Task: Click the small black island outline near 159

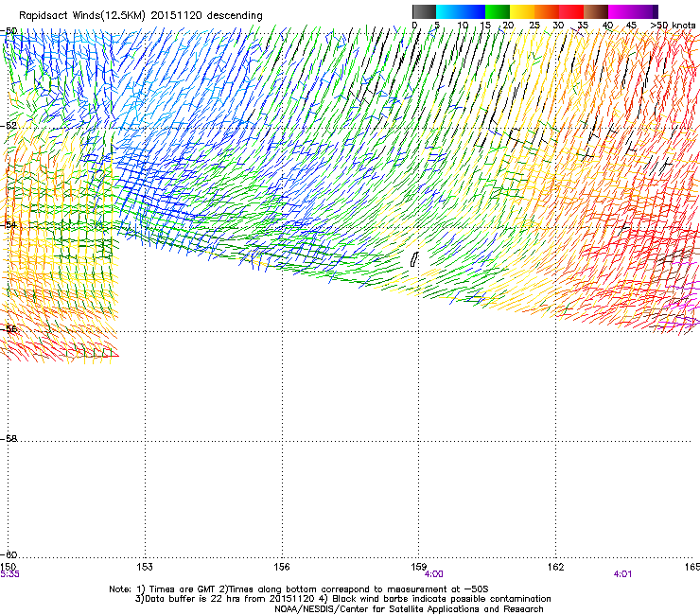Action: [x=414, y=259]
